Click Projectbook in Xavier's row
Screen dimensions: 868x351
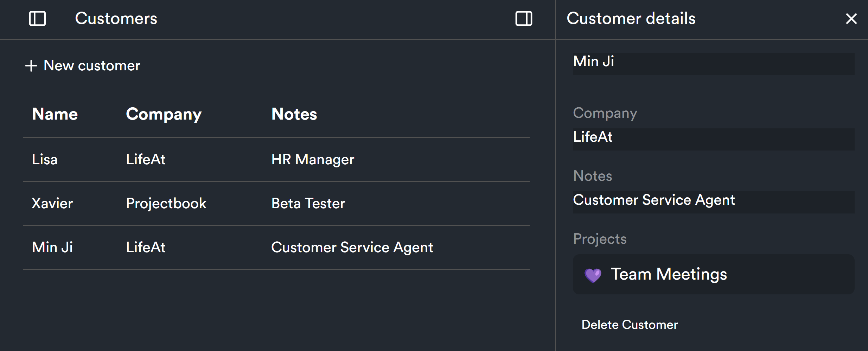tap(166, 204)
